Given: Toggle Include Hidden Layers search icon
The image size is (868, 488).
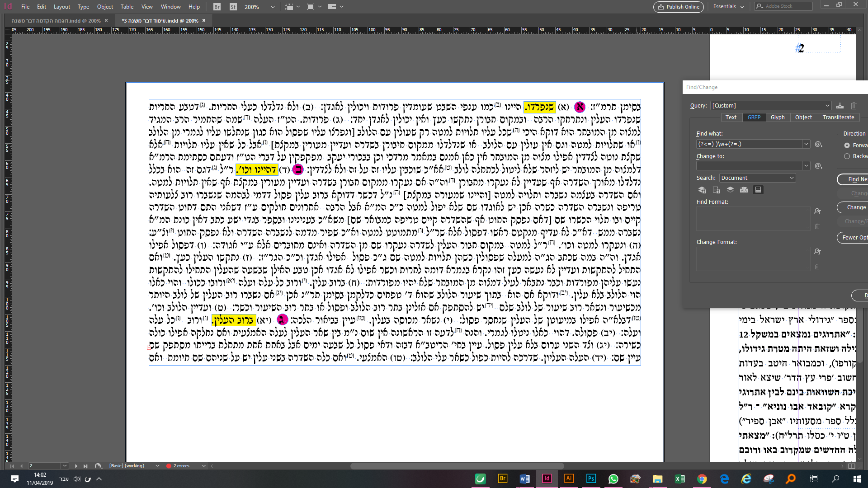Looking at the screenshot, I should click(730, 190).
